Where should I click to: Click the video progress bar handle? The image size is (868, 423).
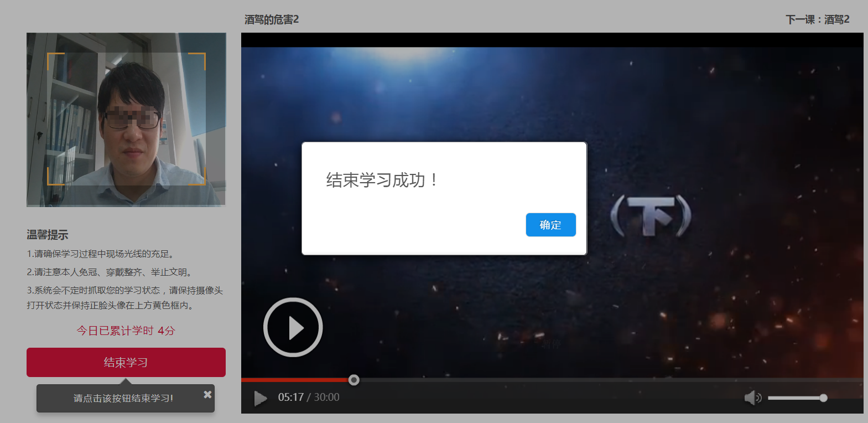pos(354,380)
